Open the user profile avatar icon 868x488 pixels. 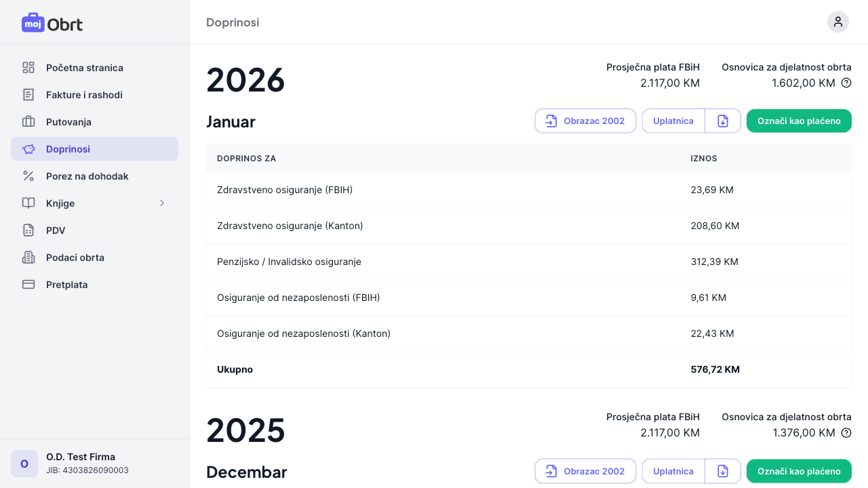[837, 22]
